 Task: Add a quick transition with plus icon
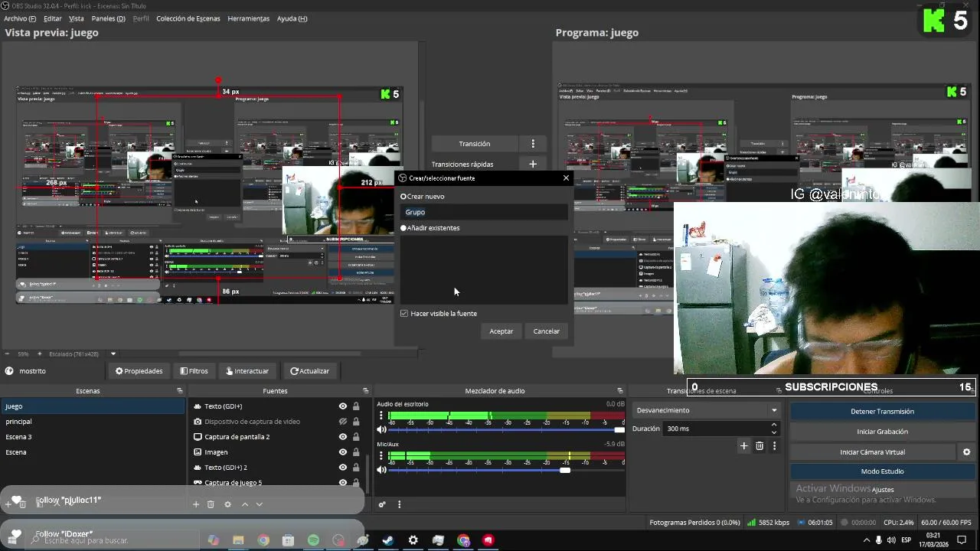tap(533, 164)
